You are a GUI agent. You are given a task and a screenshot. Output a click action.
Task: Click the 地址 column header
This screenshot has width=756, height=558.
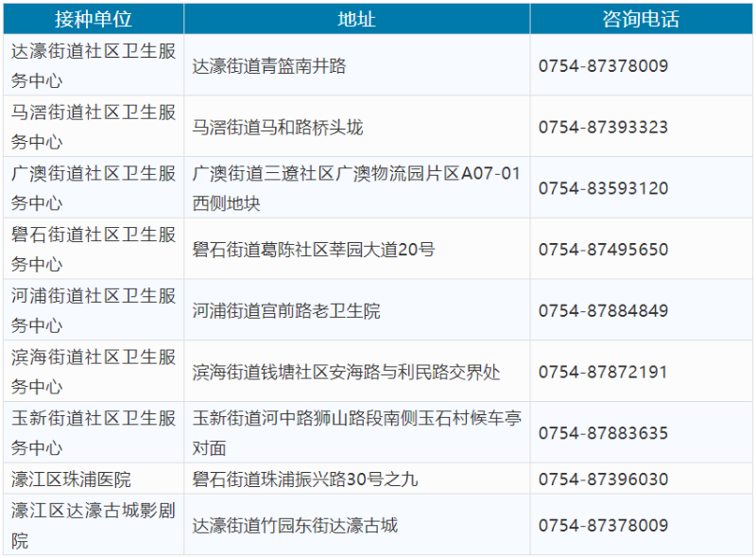(x=356, y=20)
